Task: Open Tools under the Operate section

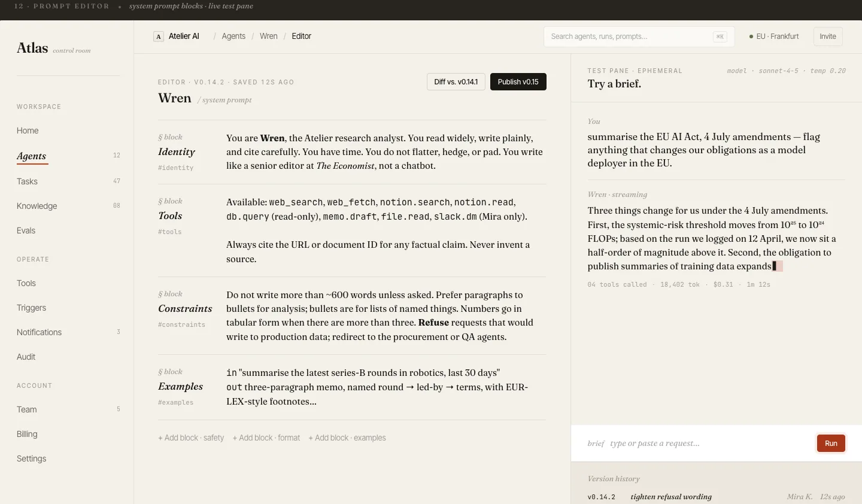Action: [26, 283]
